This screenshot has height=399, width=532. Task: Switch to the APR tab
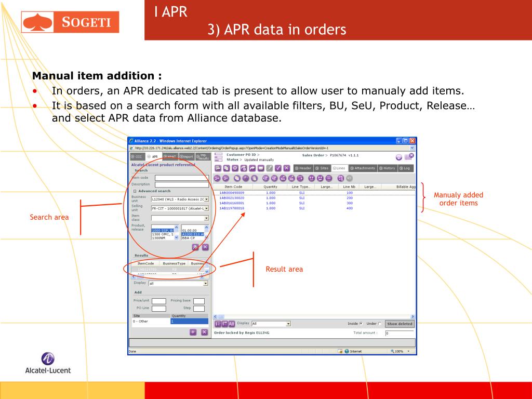tap(153, 156)
